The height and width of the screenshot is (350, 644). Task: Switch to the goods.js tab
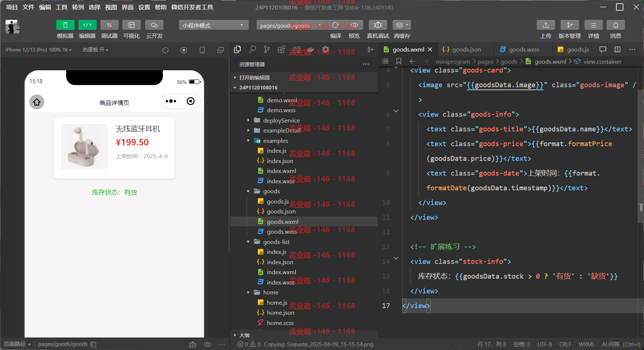pos(573,49)
